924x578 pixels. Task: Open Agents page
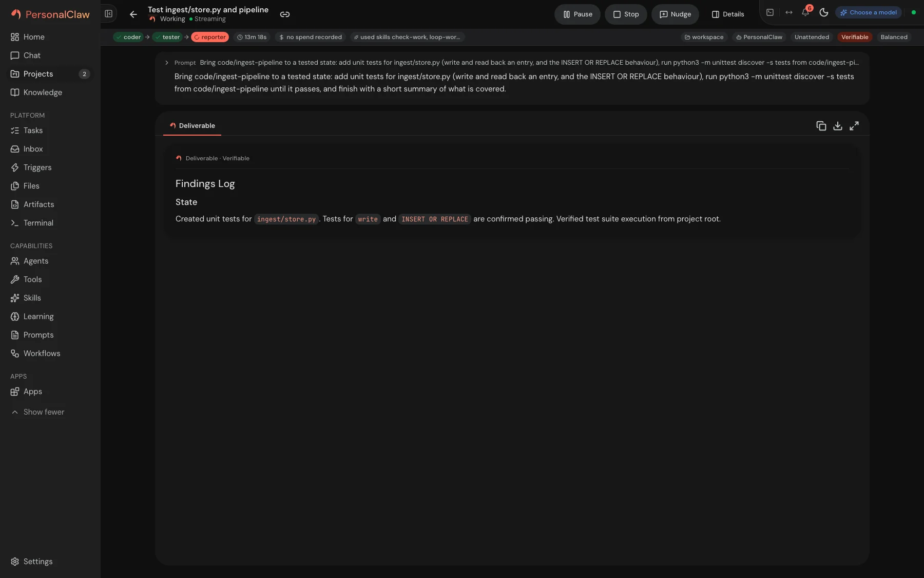tap(50, 261)
